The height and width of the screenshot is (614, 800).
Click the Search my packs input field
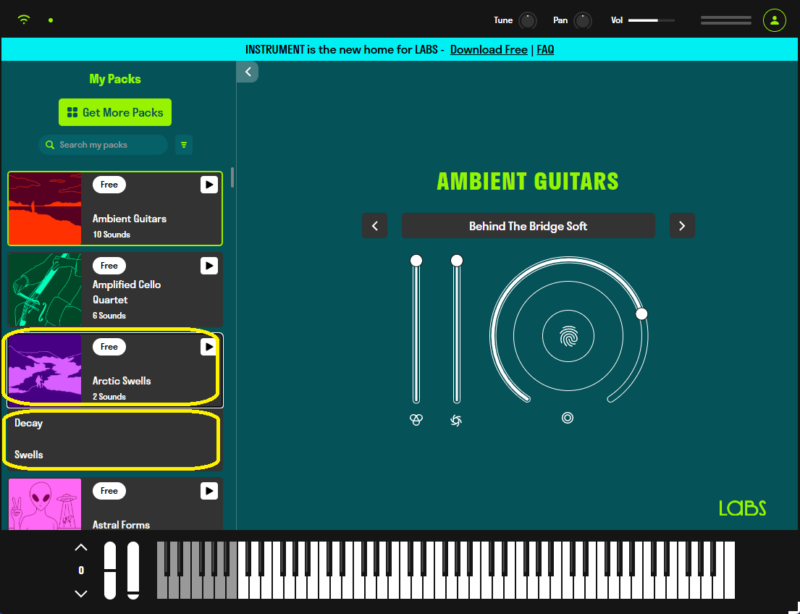pyautogui.click(x=108, y=145)
